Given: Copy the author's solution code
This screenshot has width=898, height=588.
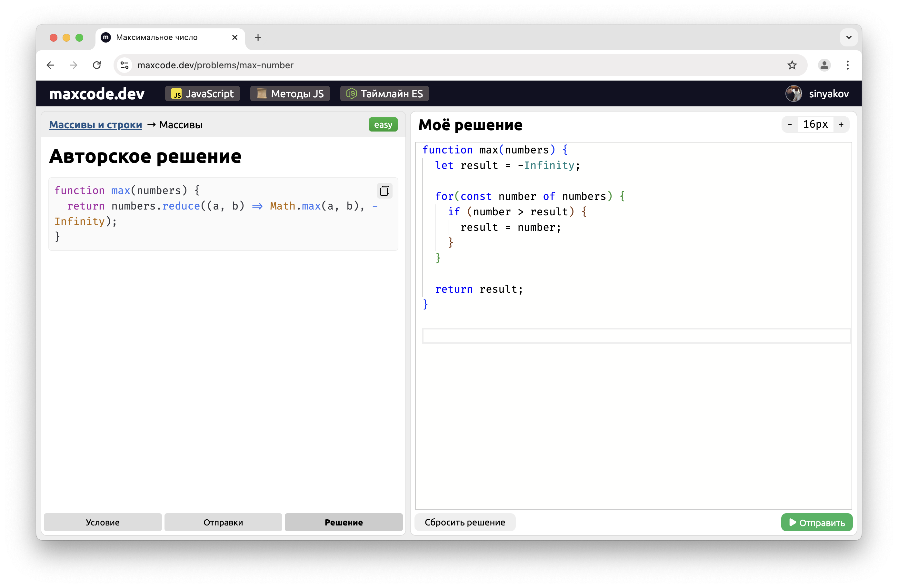Looking at the screenshot, I should 384,191.
